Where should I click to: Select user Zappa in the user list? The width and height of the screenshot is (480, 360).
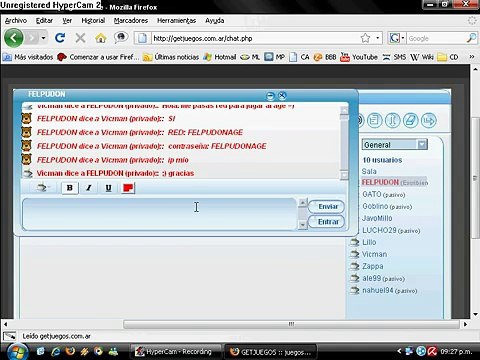366,266
